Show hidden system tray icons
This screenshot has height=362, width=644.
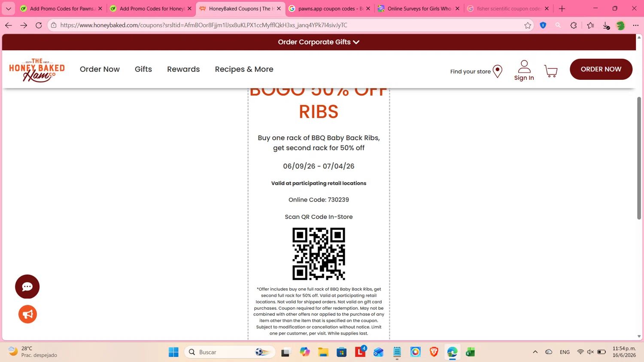pos(535,352)
